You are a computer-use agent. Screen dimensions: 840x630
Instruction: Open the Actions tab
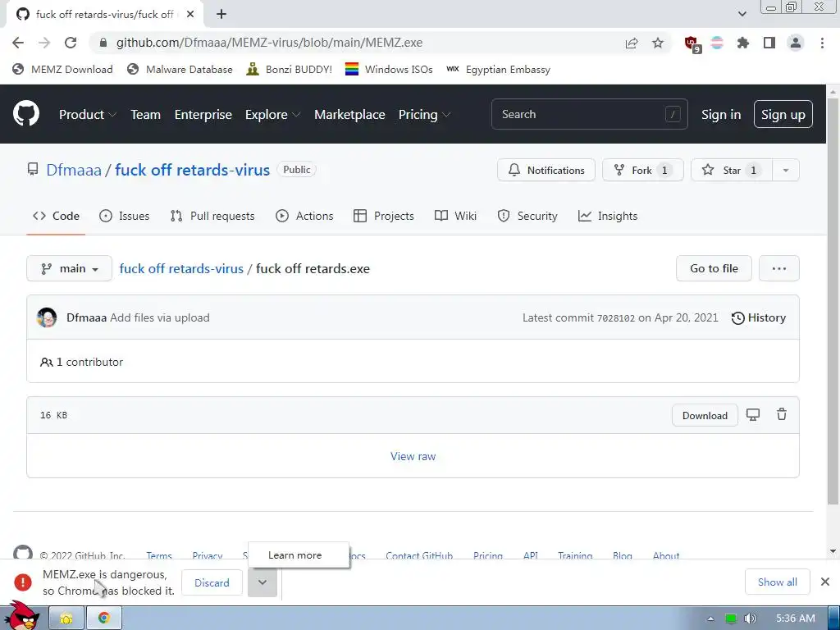pyautogui.click(x=304, y=216)
